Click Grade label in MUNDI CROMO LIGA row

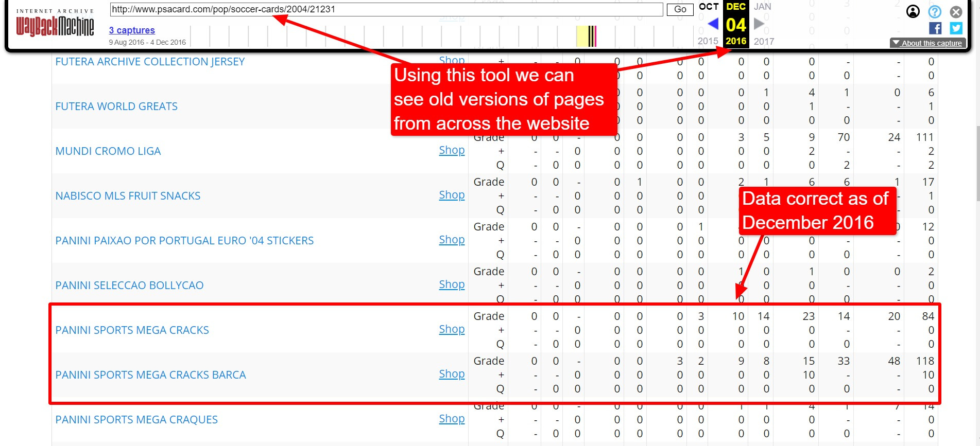pos(489,137)
